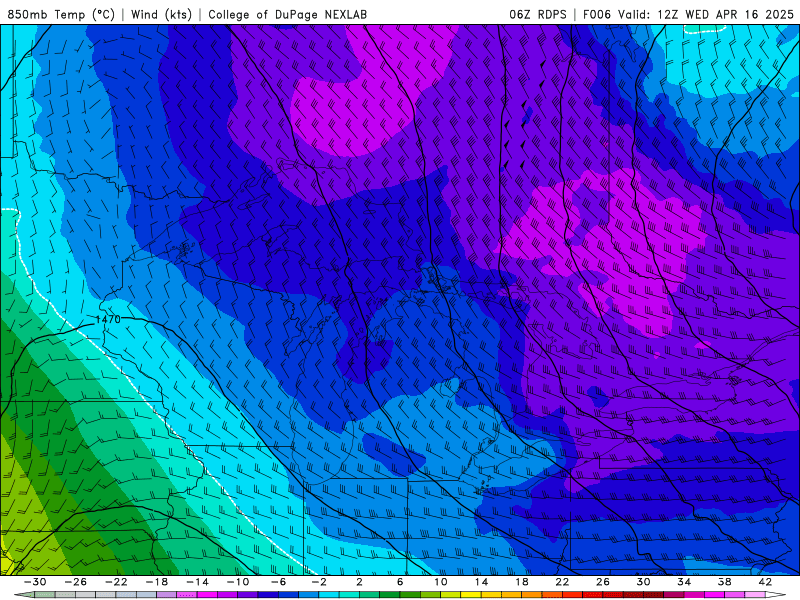This screenshot has height=600, width=800.
Task: Click "College of DuPage NEXLAB" header text
Action: (287, 14)
